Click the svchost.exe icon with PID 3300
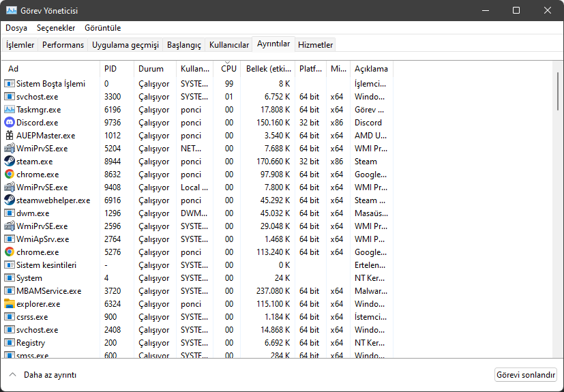Viewport: 564px width, 392px height. pos(10,97)
